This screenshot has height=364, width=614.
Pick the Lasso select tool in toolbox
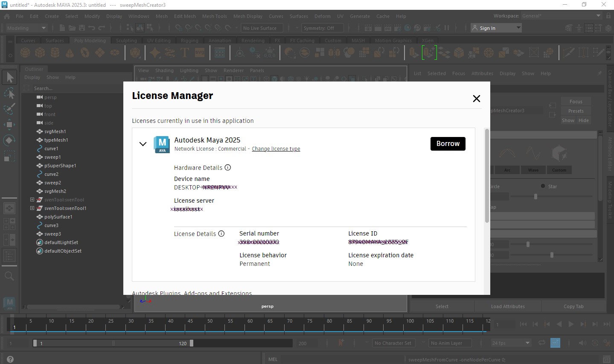tap(9, 93)
